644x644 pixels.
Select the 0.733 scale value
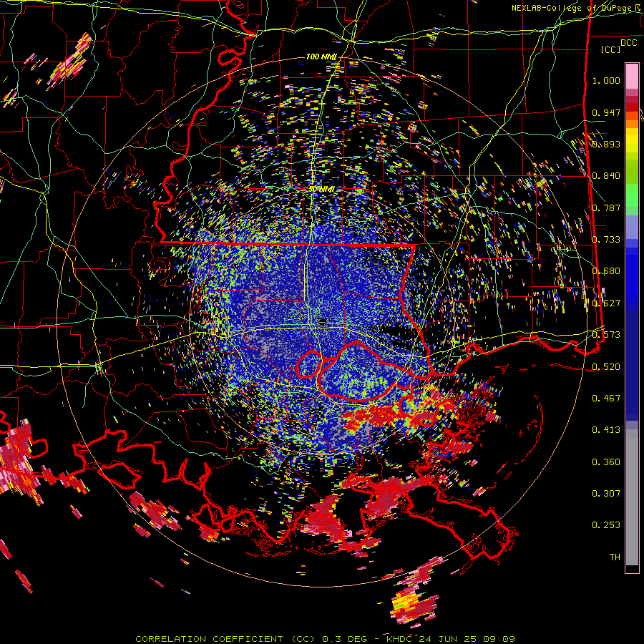coord(606,240)
